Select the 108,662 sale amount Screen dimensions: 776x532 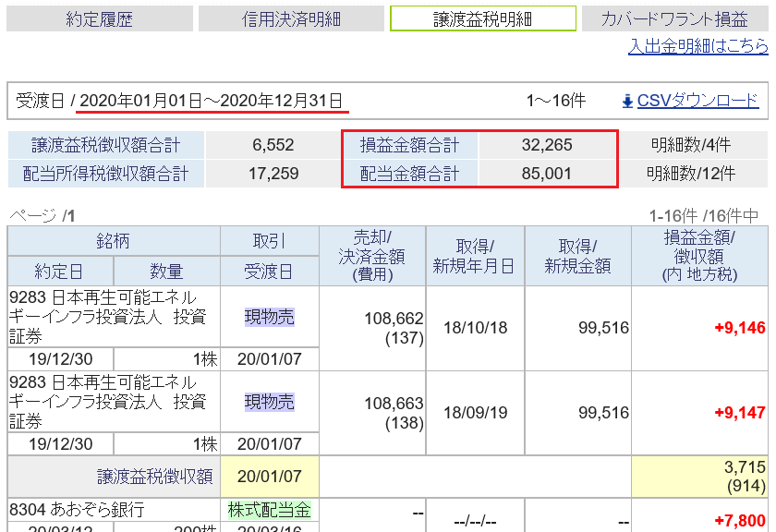pyautogui.click(x=394, y=319)
